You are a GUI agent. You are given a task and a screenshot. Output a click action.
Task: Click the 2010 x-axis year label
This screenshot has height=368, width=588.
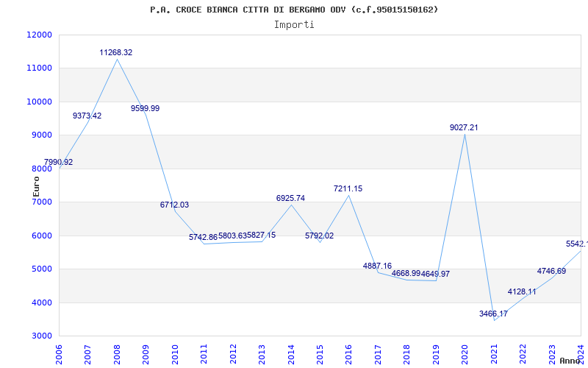click(x=174, y=354)
